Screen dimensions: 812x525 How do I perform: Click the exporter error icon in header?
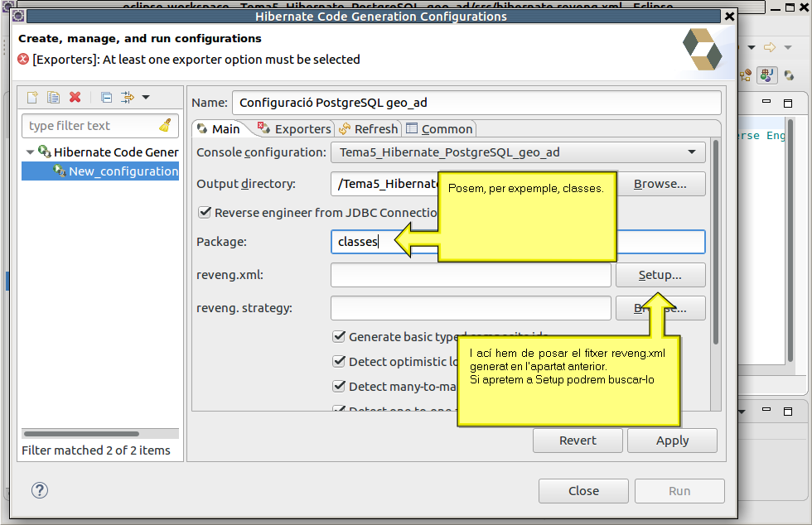click(23, 59)
